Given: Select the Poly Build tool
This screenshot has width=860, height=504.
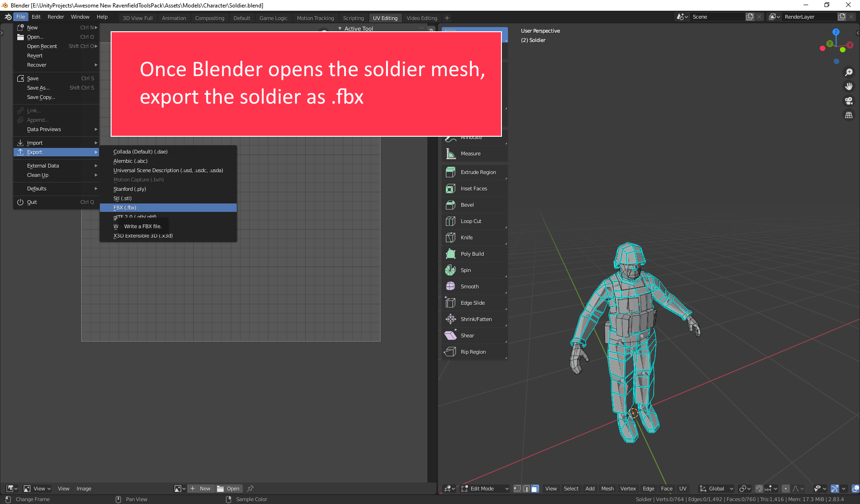Looking at the screenshot, I should pyautogui.click(x=474, y=254).
